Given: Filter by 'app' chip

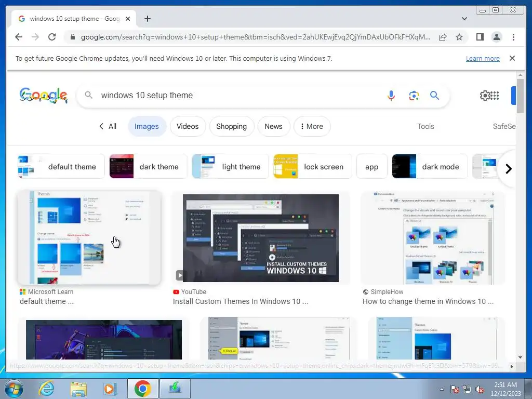Looking at the screenshot, I should click(x=372, y=166).
